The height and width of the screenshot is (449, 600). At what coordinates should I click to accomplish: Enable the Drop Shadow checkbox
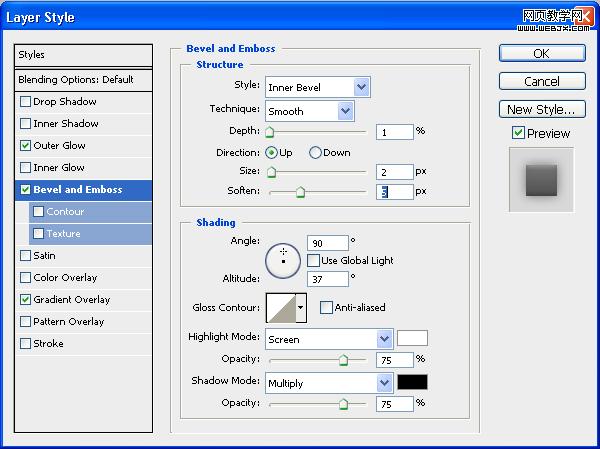coord(25,102)
